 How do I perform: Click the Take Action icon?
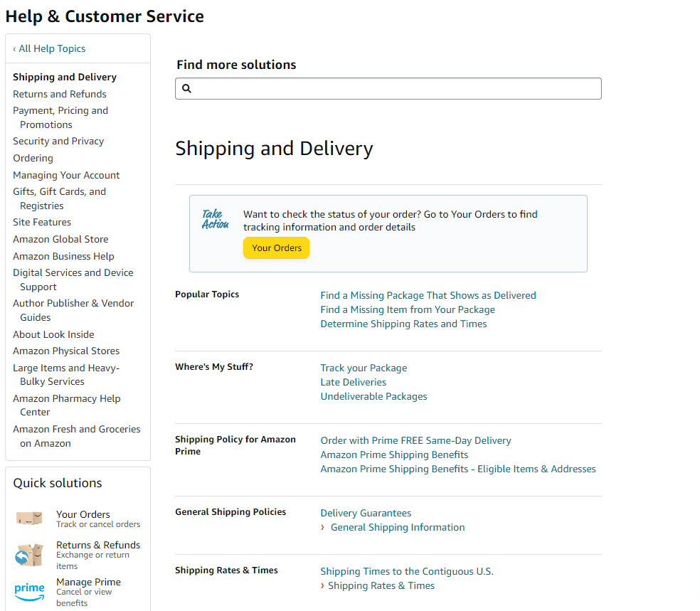[x=215, y=219]
